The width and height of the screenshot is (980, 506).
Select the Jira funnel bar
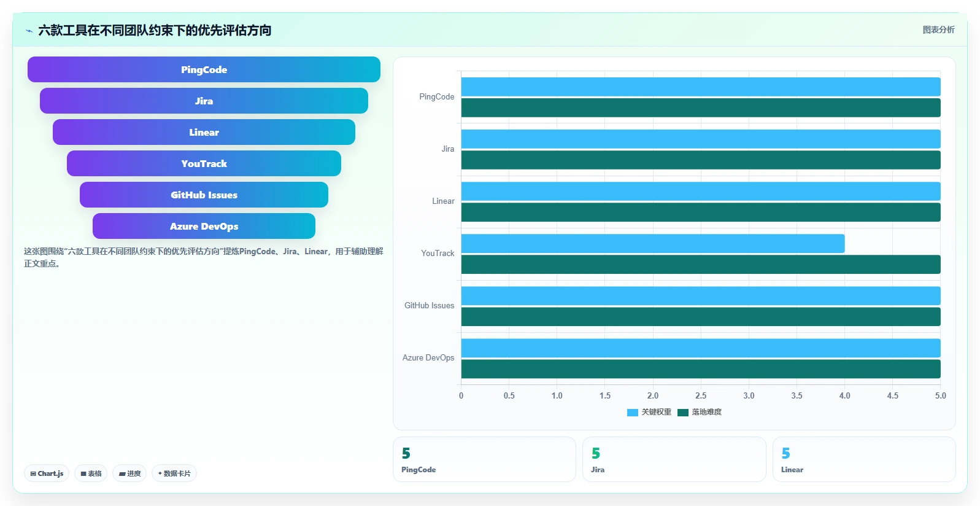[x=204, y=101]
